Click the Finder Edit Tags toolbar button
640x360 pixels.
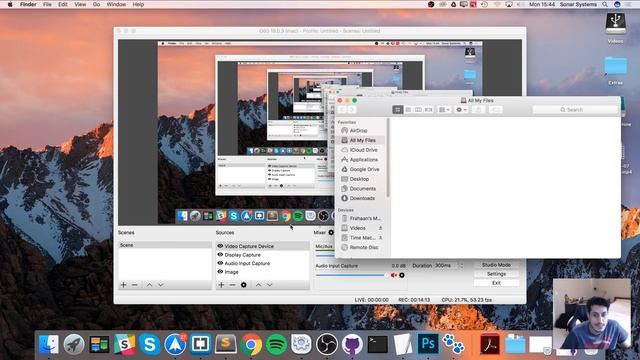click(495, 109)
